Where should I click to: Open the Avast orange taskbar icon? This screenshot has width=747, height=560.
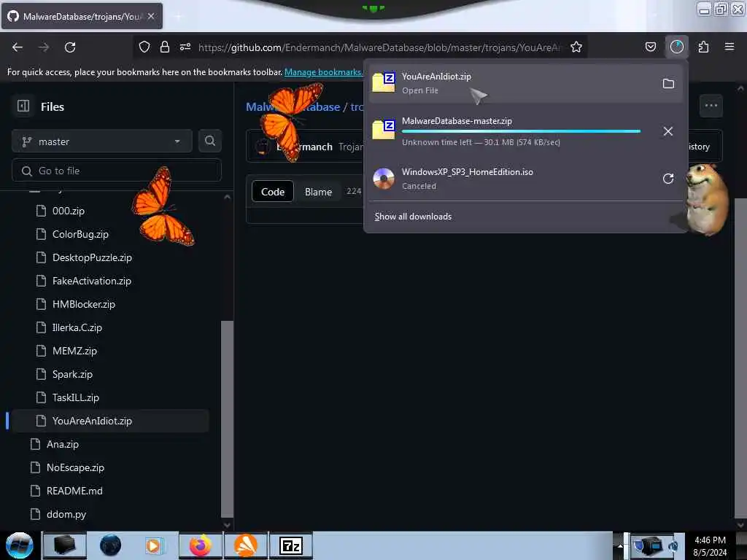pos(246,545)
